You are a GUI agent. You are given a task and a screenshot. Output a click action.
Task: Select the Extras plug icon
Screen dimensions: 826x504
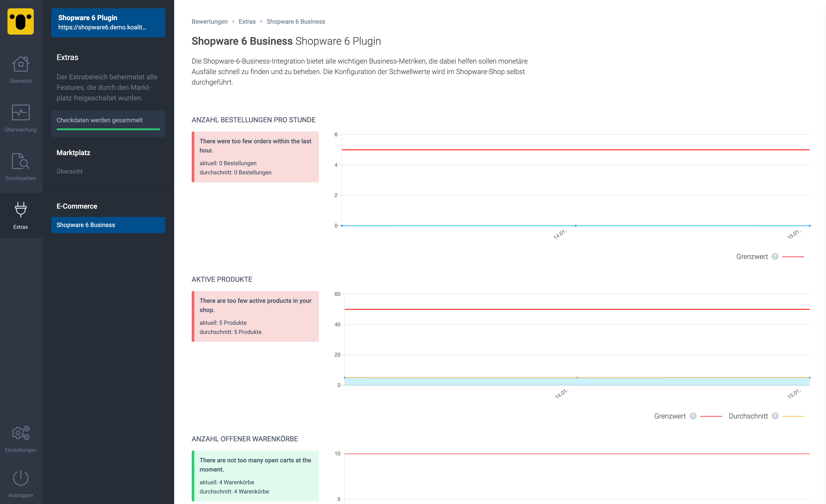tap(20, 210)
